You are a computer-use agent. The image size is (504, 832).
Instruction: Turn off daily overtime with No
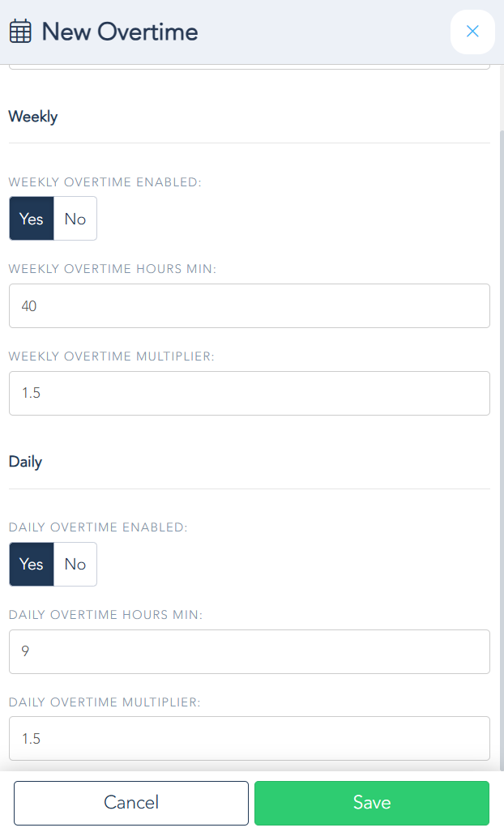(75, 564)
